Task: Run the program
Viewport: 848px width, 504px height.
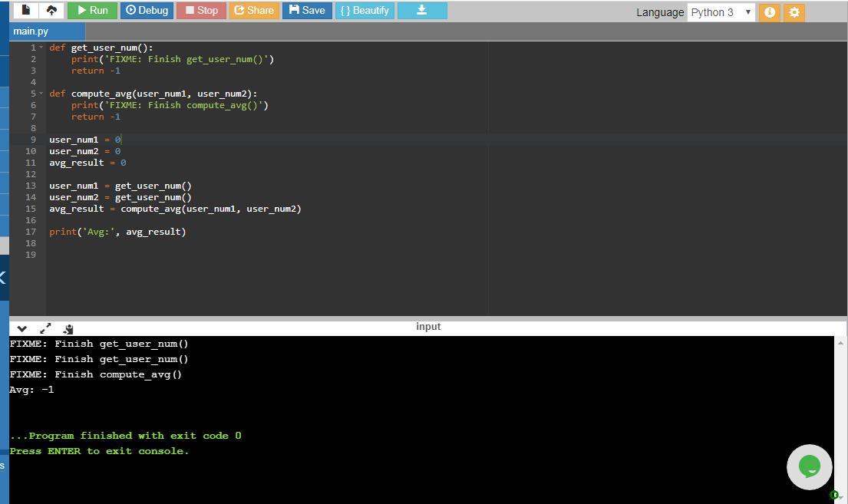Action: pos(91,10)
